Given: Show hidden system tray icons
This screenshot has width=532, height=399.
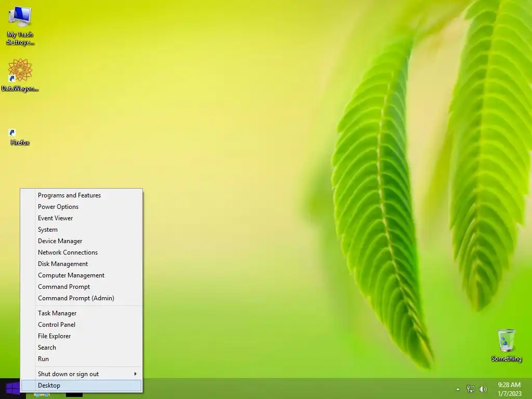Looking at the screenshot, I should click(458, 389).
